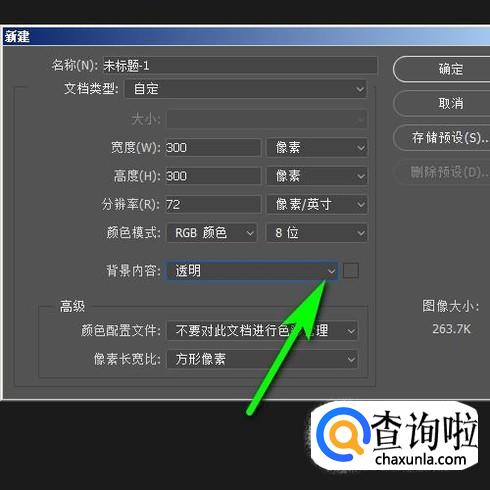Viewport: 490px width, 490px height.
Task: Open the width unit 像素 dropdown
Action: (317, 147)
